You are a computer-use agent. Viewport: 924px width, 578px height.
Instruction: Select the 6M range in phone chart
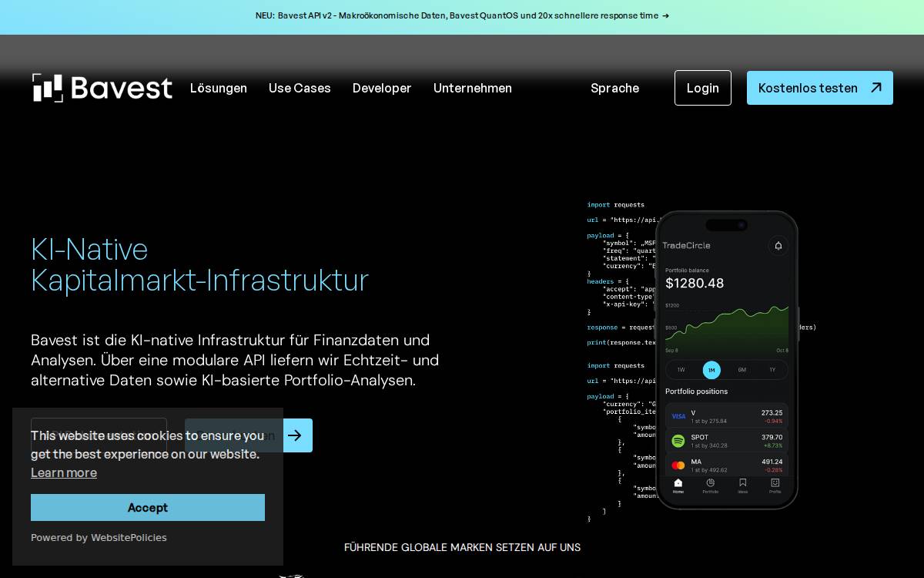742,370
